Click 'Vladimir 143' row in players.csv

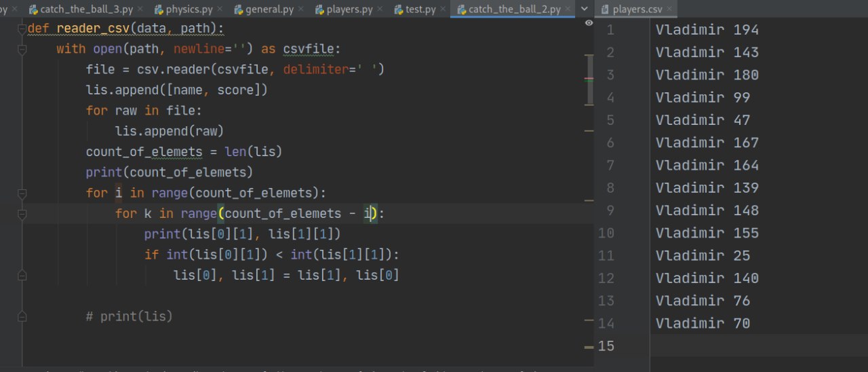click(707, 52)
